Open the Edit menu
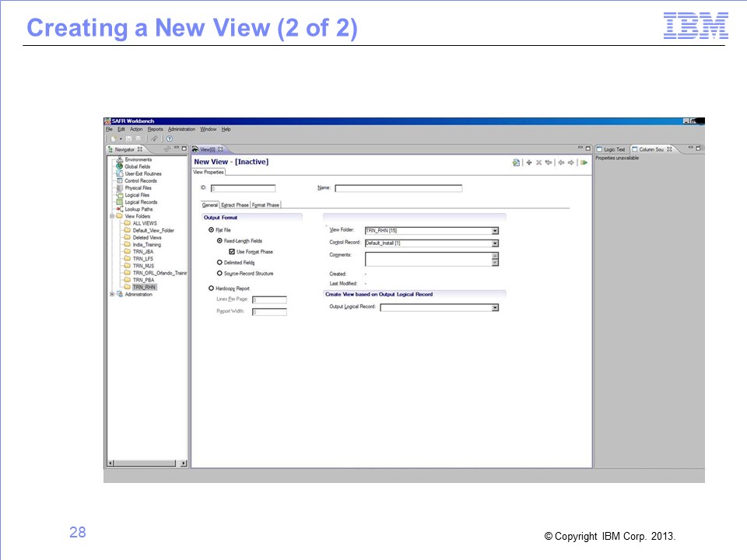Image resolution: width=747 pixels, height=560 pixels. (x=121, y=129)
